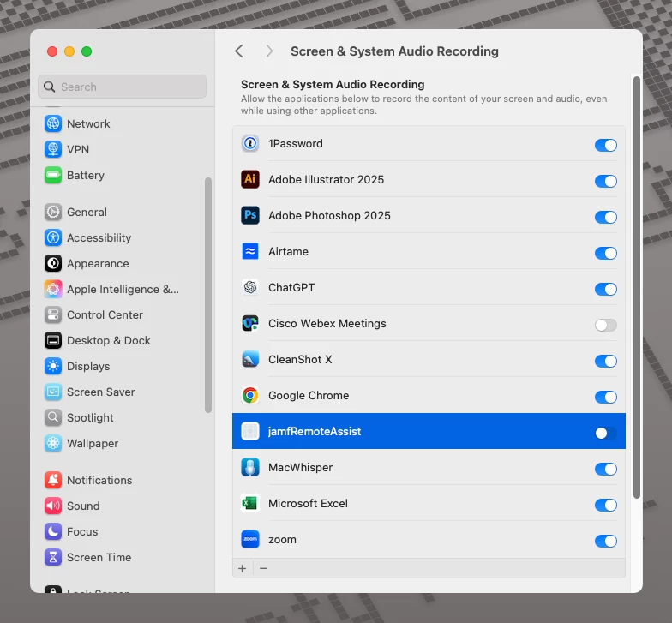Click the ChatGPT app icon
This screenshot has width=672, height=623.
click(x=250, y=288)
